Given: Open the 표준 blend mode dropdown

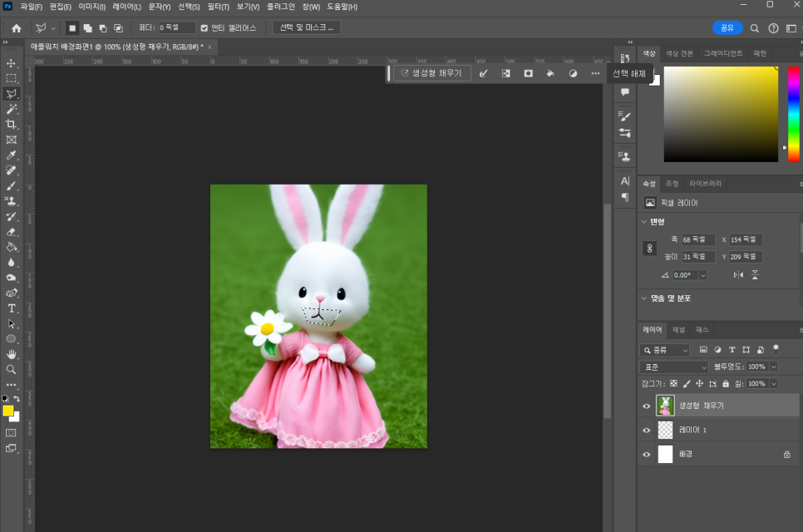Looking at the screenshot, I should 674,367.
